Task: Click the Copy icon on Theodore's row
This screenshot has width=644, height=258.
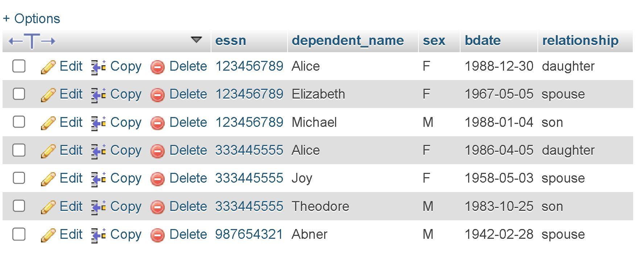Action: pos(97,206)
